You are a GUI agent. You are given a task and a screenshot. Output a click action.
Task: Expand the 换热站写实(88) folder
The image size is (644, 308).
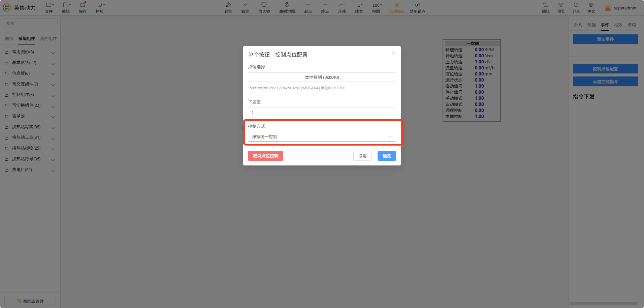click(30, 127)
